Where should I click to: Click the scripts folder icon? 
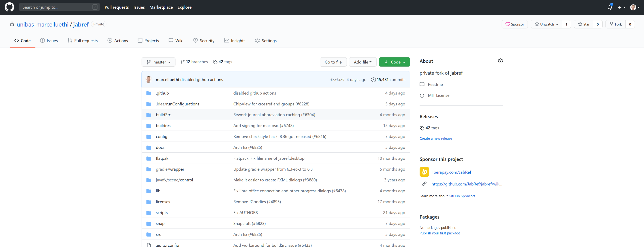pos(149,213)
